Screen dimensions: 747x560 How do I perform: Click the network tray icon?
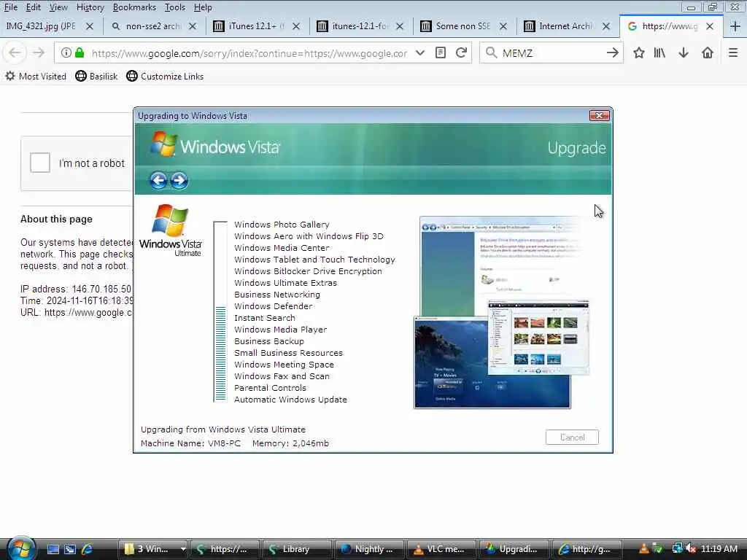[677, 549]
